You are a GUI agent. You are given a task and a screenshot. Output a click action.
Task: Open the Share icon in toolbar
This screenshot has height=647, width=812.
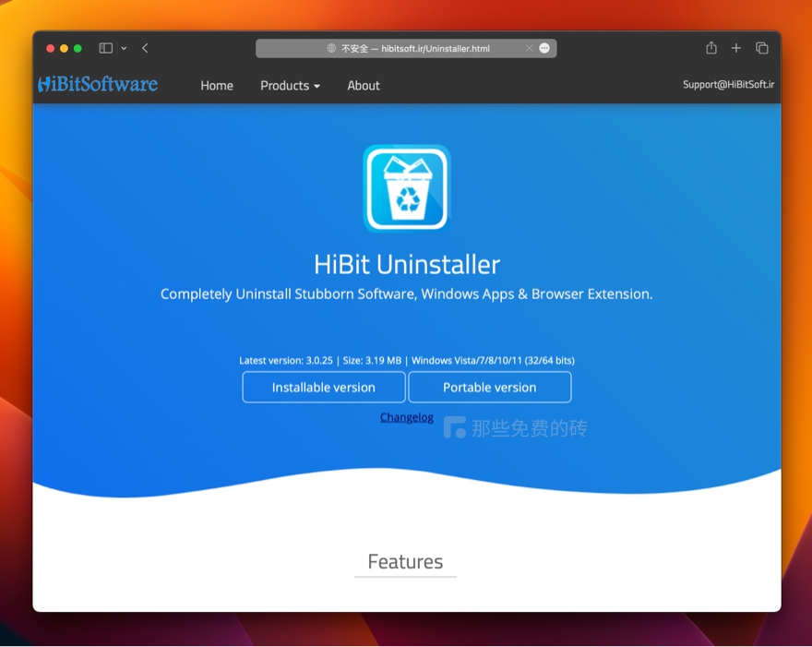point(711,48)
